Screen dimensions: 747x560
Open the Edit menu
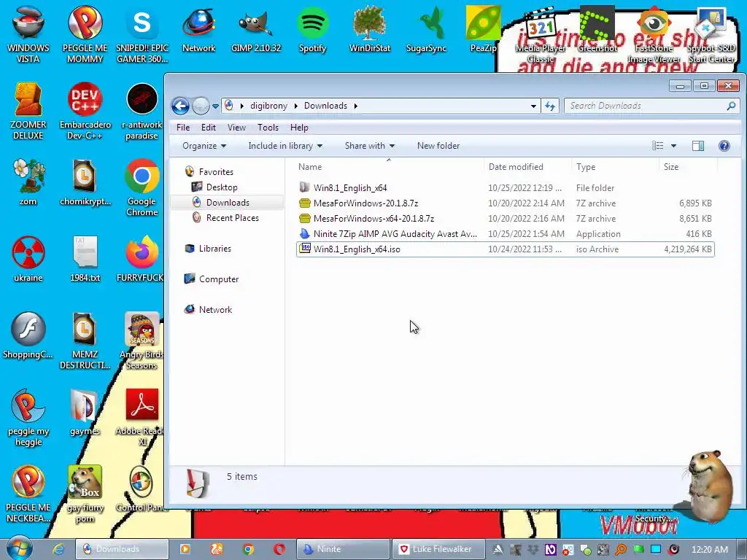point(208,128)
